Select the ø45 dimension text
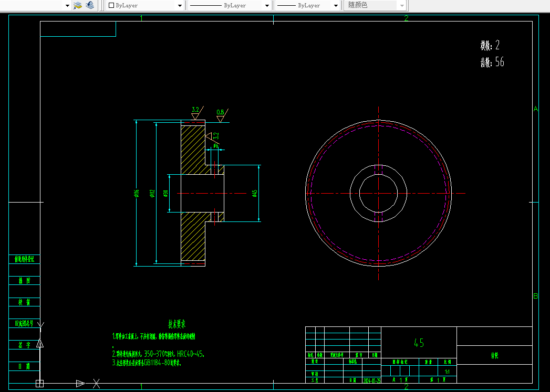 click(255, 193)
